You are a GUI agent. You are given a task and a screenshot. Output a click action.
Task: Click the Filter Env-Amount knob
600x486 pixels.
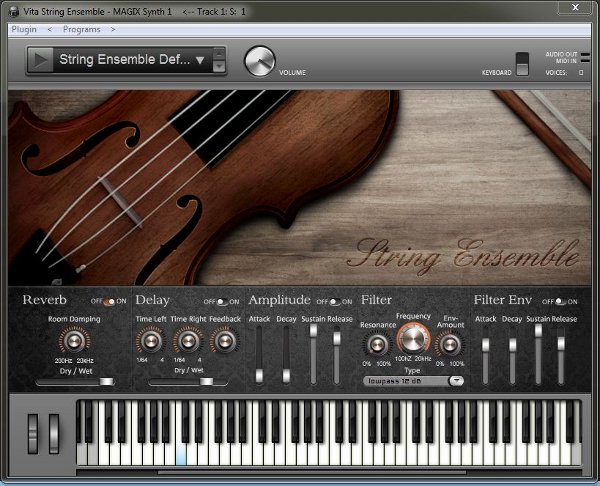[x=450, y=344]
